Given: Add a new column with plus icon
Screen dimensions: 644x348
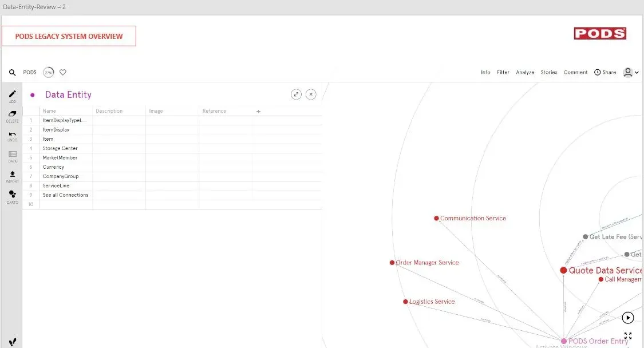Looking at the screenshot, I should 258,112.
